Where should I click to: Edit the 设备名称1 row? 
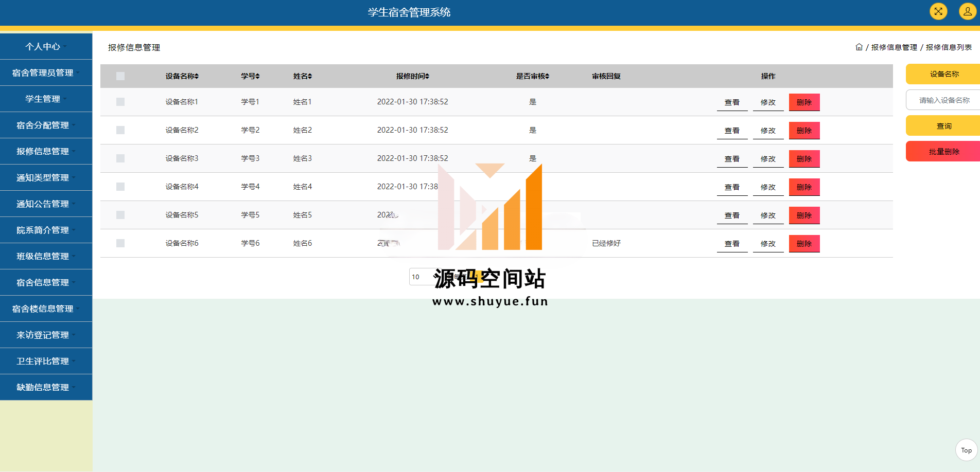coord(768,102)
